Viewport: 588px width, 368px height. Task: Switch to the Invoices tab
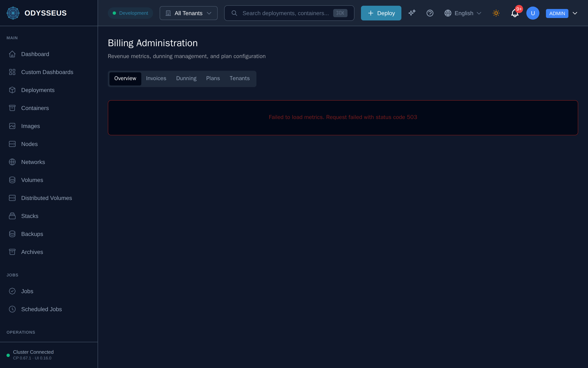tap(156, 78)
